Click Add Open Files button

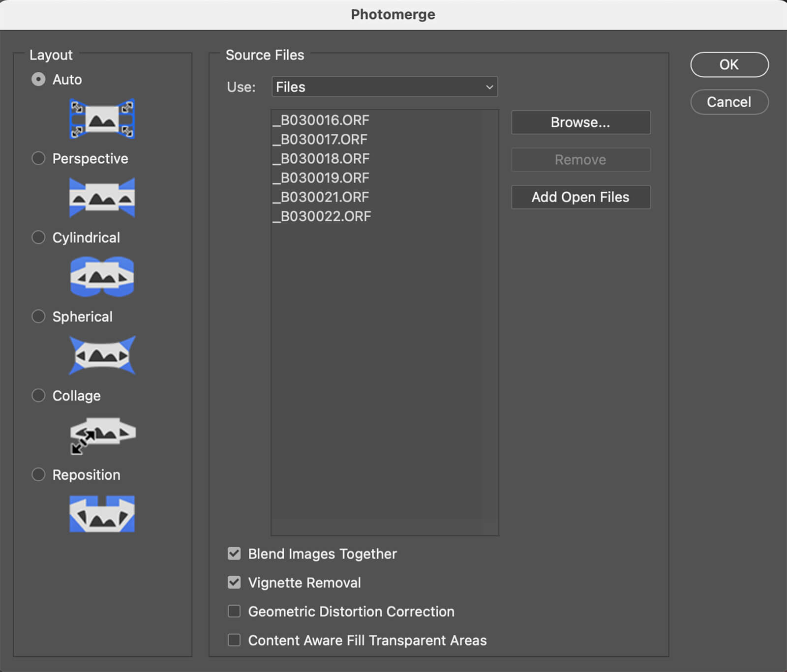[580, 197]
